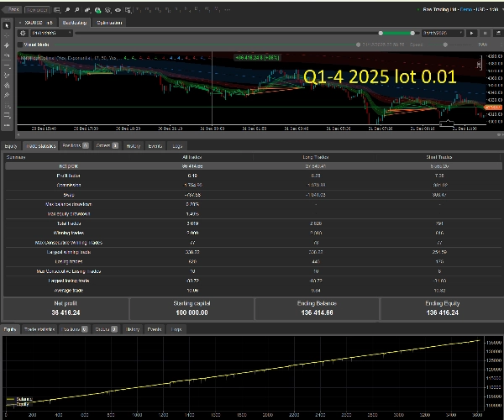Open three-dots overflow after timeframe buttons
This screenshot has width=504, height=420.
coord(228,10)
